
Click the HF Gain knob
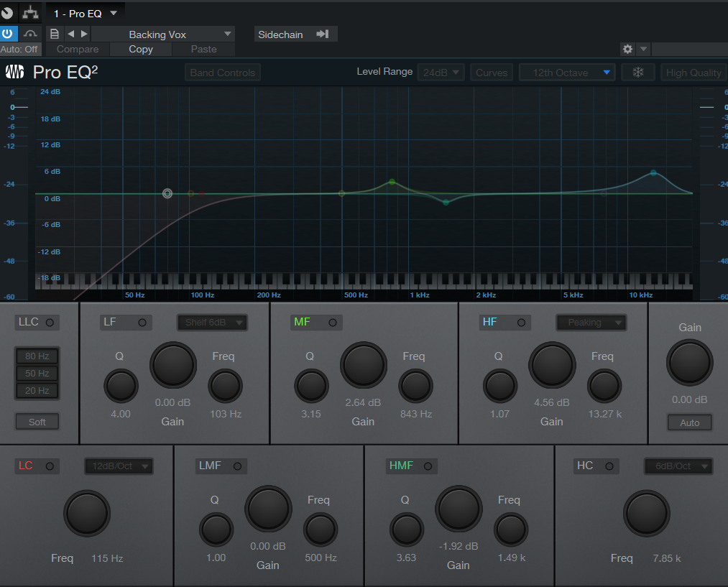[552, 365]
